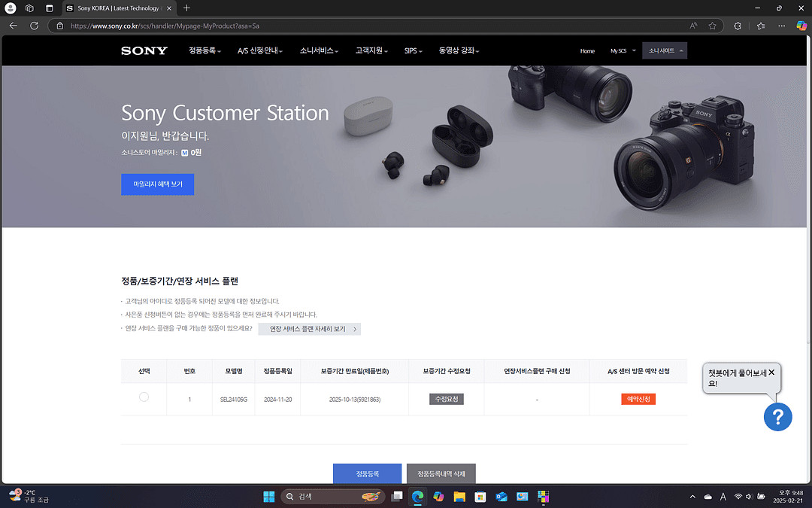Open Task View on the taskbar

pyautogui.click(x=397, y=497)
